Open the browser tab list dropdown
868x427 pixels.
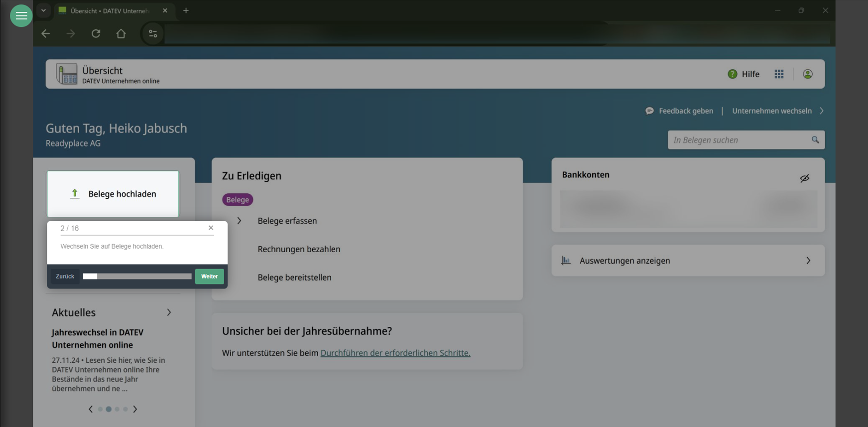click(43, 10)
